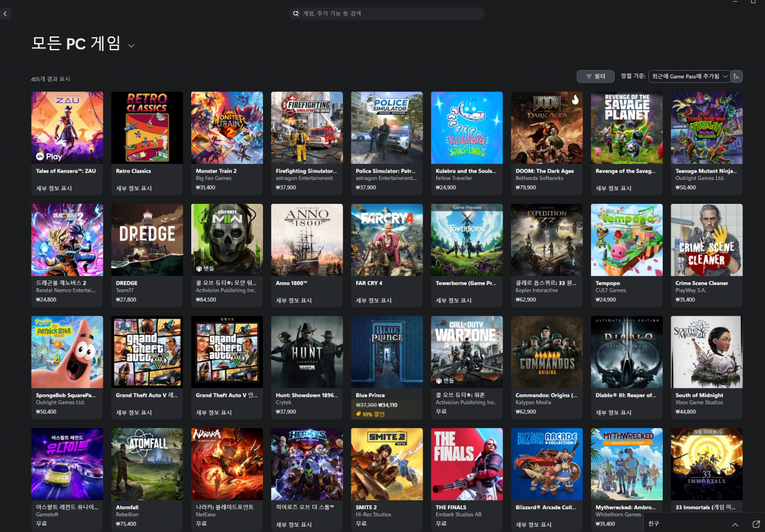Open THE FINALS game cover

[x=467, y=464]
